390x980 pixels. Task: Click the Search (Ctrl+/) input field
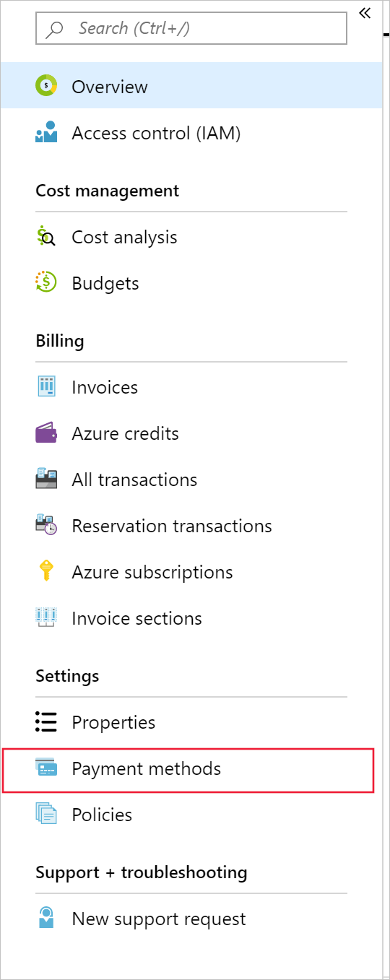point(191,29)
